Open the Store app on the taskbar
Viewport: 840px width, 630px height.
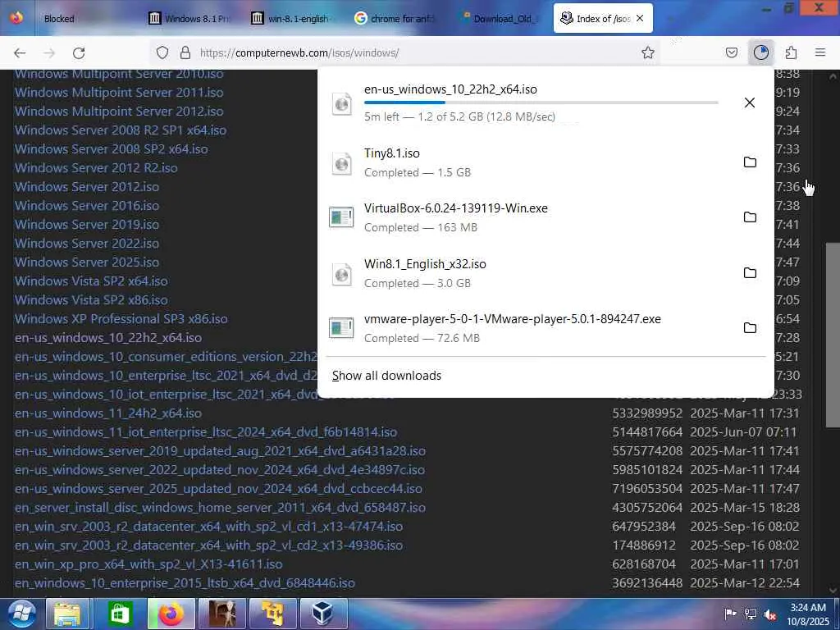[119, 614]
